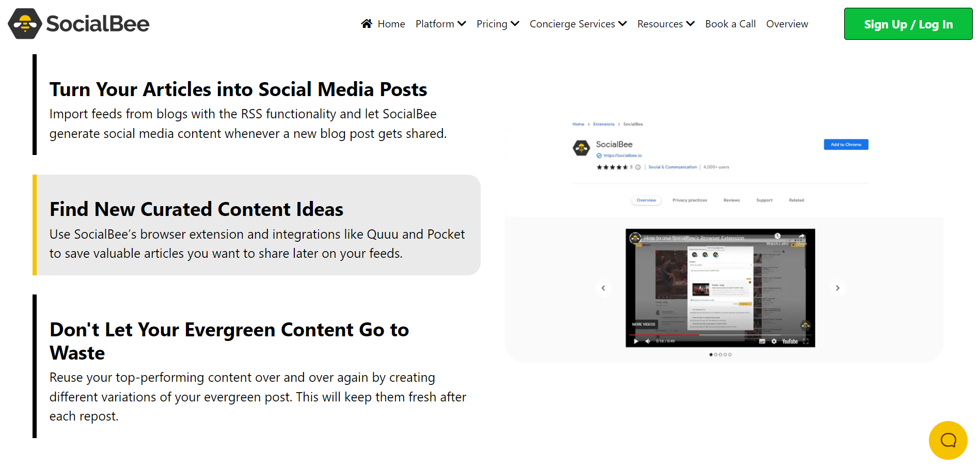
Task: Click the Add to Chrome button
Action: (x=846, y=145)
